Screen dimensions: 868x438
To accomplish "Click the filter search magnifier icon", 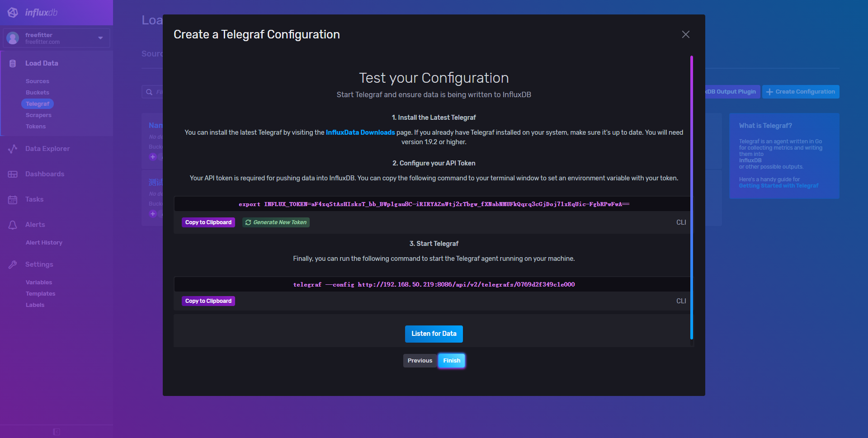I will pos(149,92).
